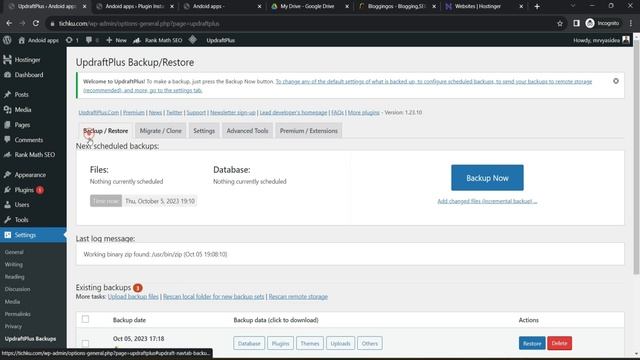Click Upload backup files link

(x=133, y=297)
